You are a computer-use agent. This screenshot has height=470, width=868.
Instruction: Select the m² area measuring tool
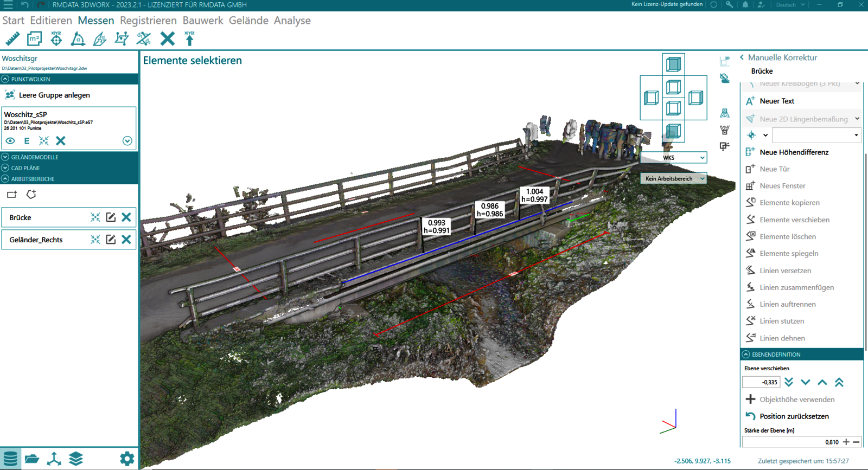click(x=34, y=39)
